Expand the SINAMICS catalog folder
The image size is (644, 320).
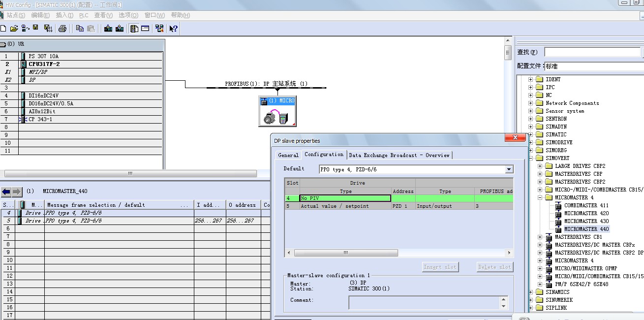point(530,292)
